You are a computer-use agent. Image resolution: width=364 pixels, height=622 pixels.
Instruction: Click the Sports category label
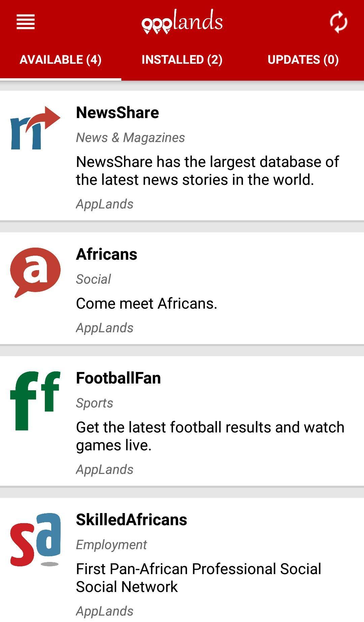(95, 403)
